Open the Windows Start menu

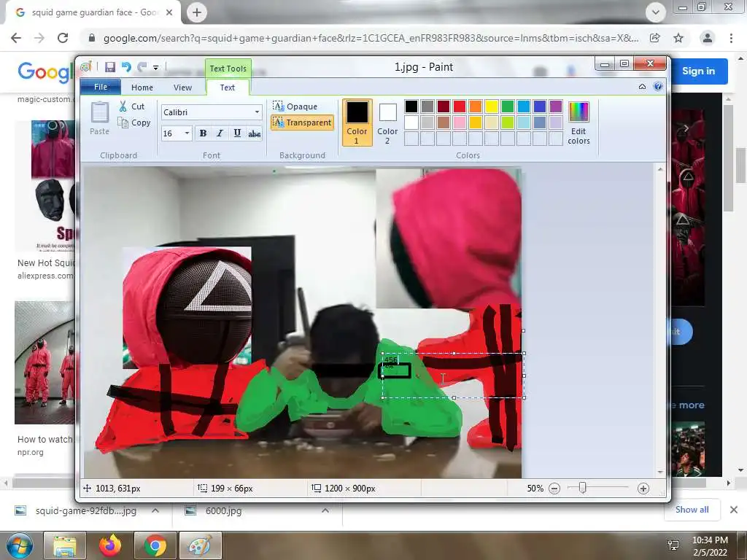[19, 545]
